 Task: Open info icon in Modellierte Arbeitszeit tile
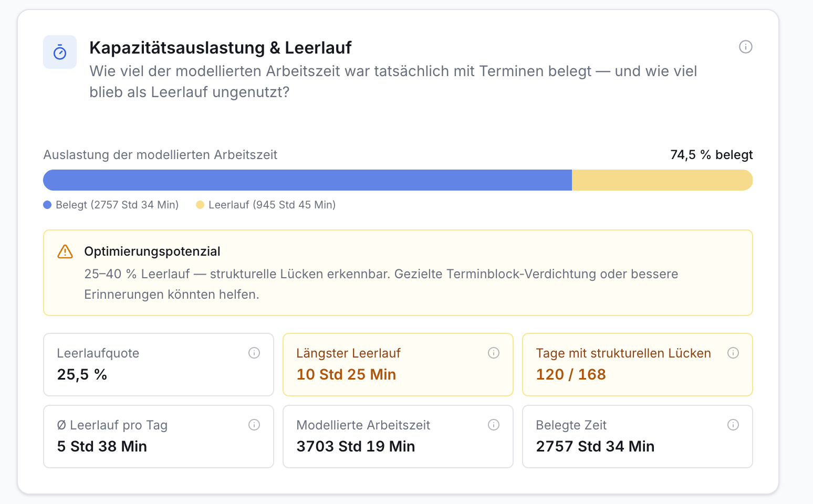point(494,425)
